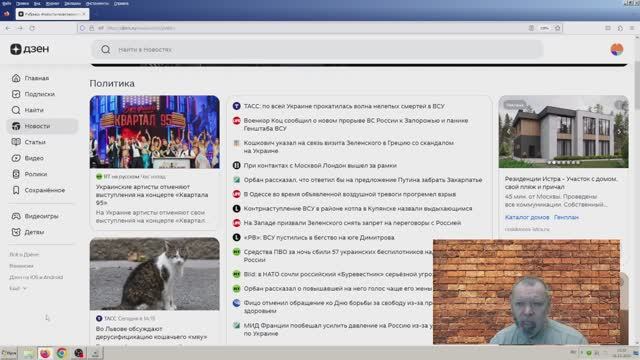Open Ролики shorts in sidebar
Viewport: 640px width, 360px height.
coord(29,174)
